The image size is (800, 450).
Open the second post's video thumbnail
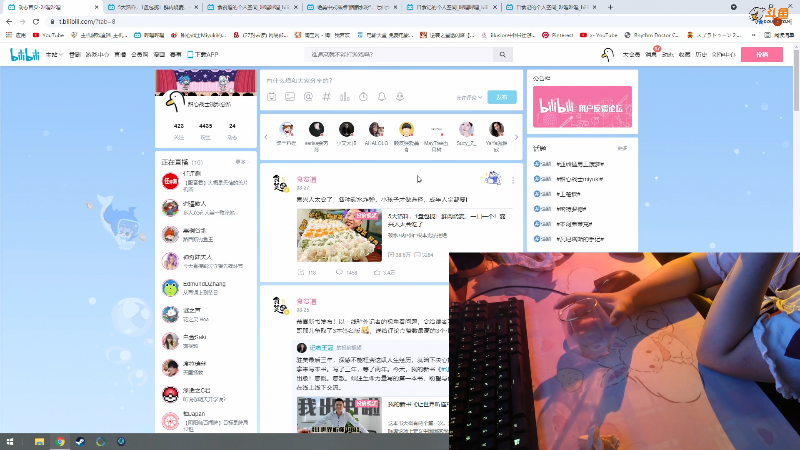click(339, 415)
